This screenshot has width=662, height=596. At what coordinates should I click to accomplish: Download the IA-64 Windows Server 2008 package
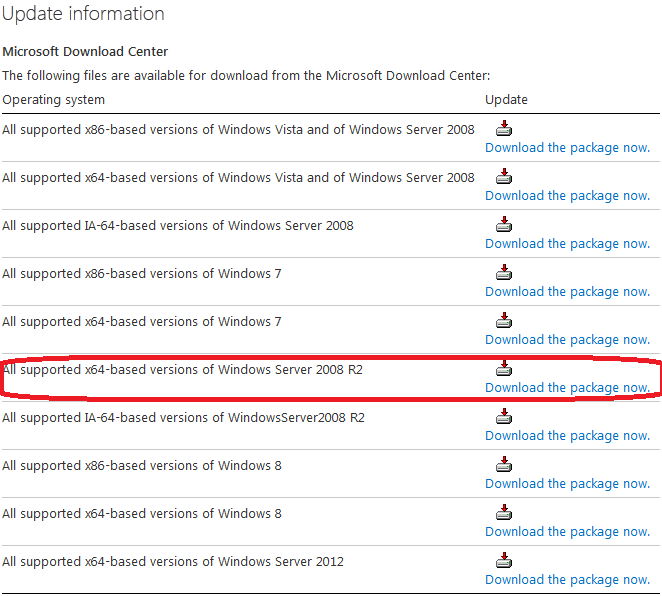567,244
